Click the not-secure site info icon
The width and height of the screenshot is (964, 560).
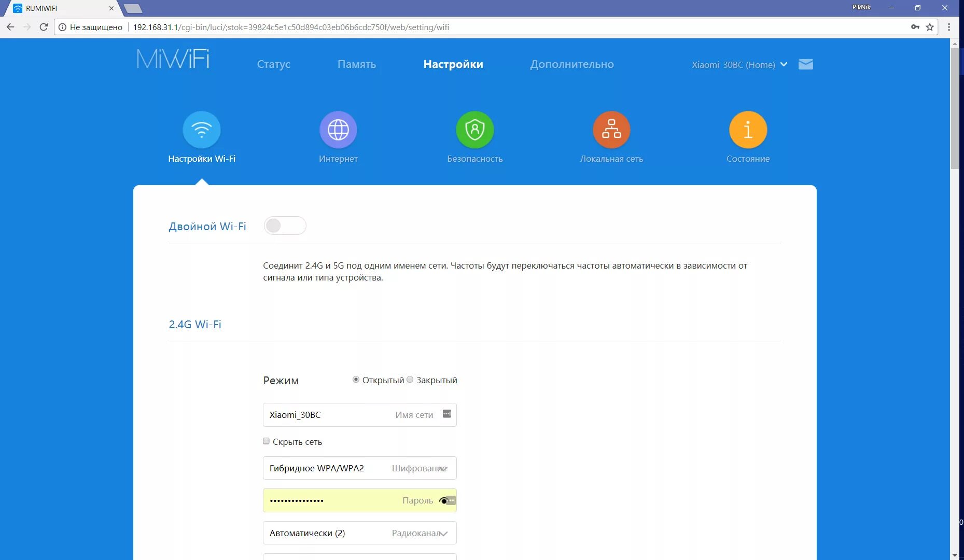[62, 27]
